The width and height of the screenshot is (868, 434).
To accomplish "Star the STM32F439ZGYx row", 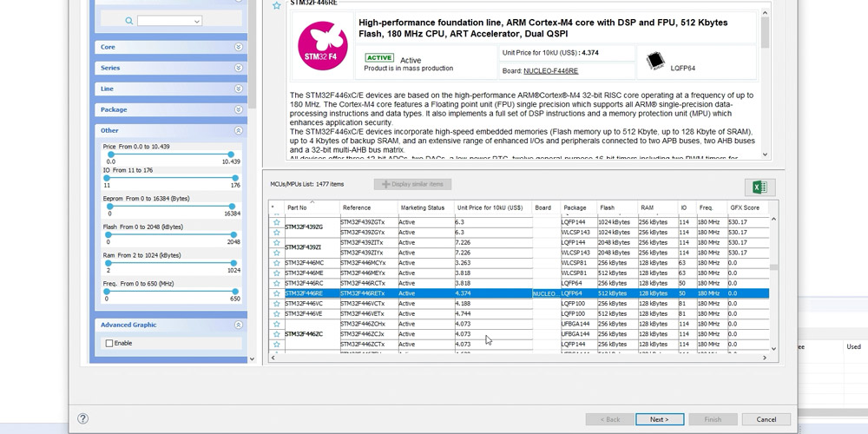I will point(277,233).
